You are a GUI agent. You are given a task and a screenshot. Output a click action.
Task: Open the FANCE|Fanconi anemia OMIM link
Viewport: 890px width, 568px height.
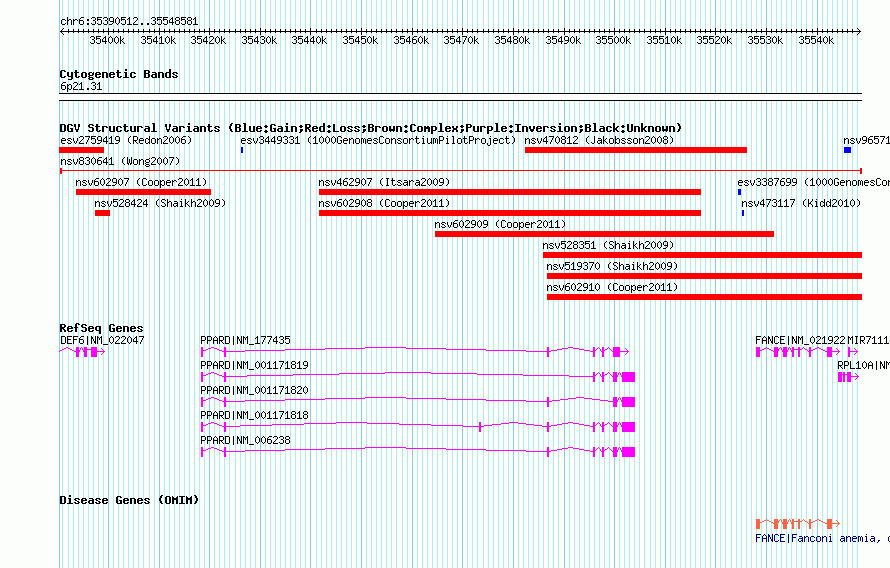pos(822,538)
